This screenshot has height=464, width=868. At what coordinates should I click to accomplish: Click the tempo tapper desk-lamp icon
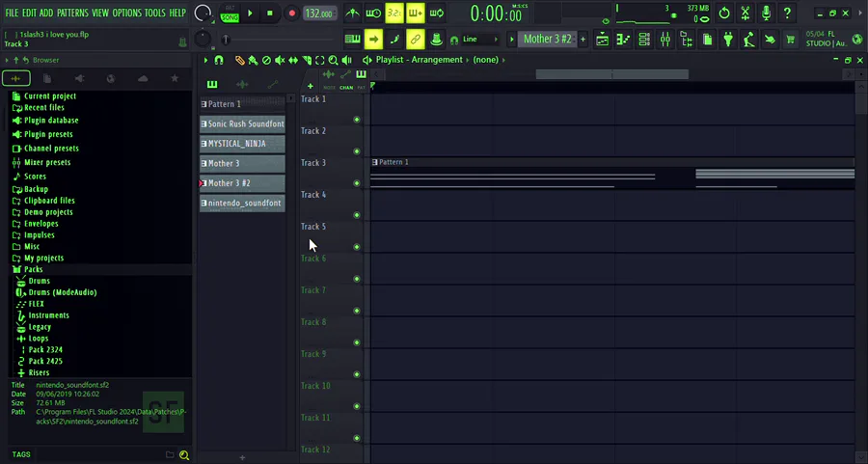pos(749,40)
